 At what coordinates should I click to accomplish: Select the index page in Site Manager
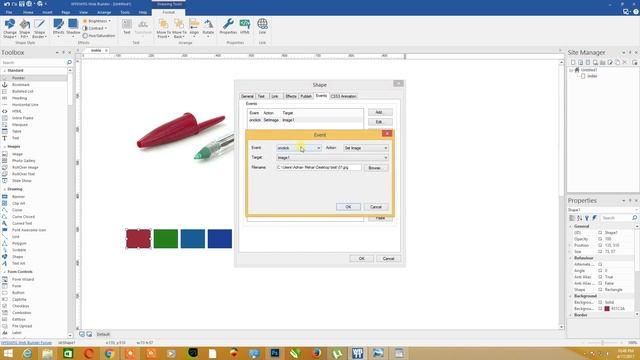point(592,76)
